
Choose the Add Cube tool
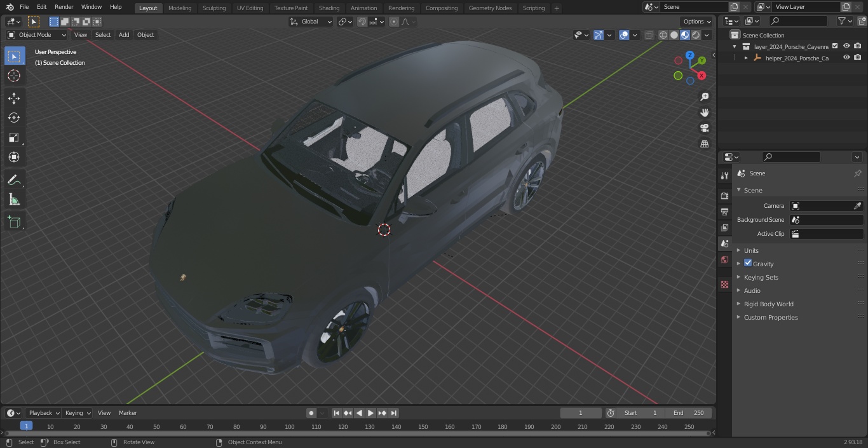(x=14, y=222)
